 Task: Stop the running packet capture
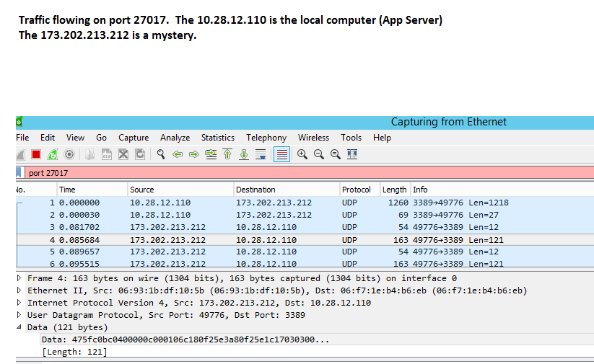tap(36, 154)
